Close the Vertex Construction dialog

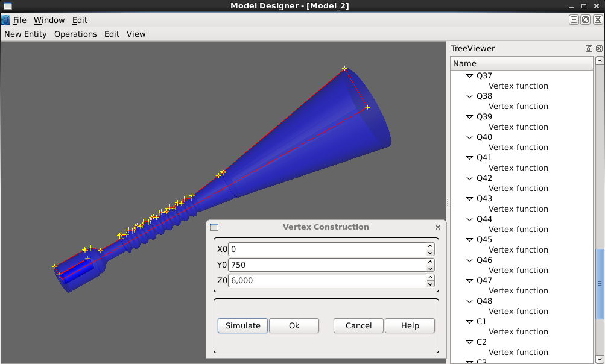click(x=438, y=227)
